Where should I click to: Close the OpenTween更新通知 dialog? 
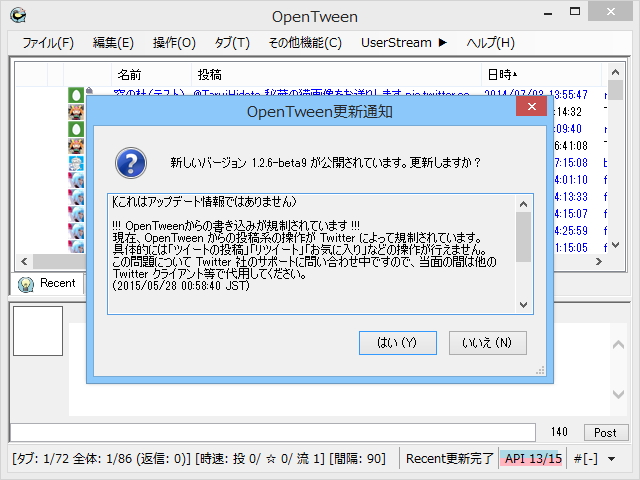pos(531,107)
